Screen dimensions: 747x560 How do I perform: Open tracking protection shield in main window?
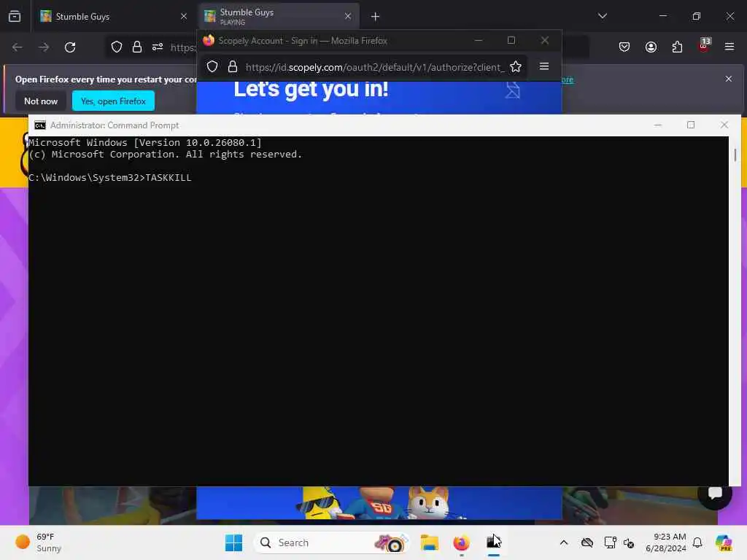[117, 47]
